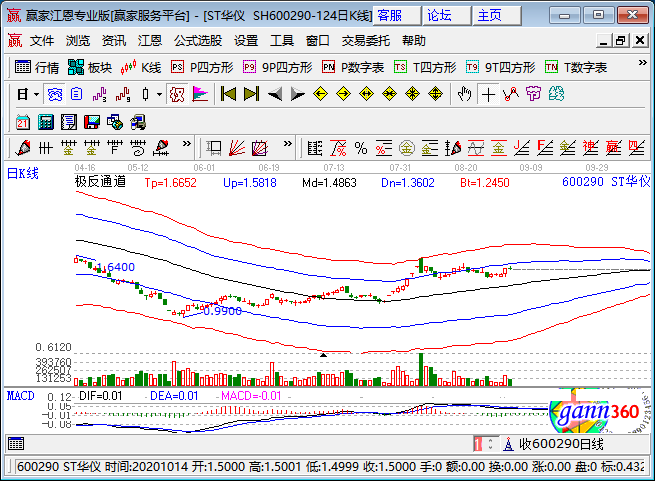Click the teal 线 icon
Viewport: 655px width, 481px height.
tap(556, 94)
